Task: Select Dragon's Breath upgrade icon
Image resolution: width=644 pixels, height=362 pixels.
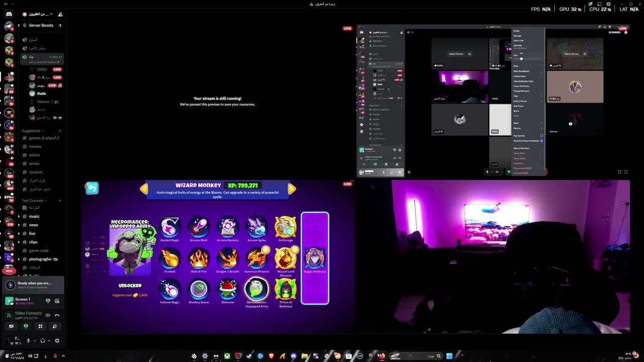Action: tap(227, 258)
